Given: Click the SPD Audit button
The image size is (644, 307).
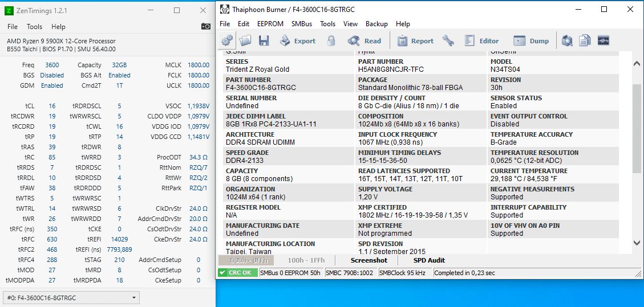Looking at the screenshot, I should pos(429,260).
